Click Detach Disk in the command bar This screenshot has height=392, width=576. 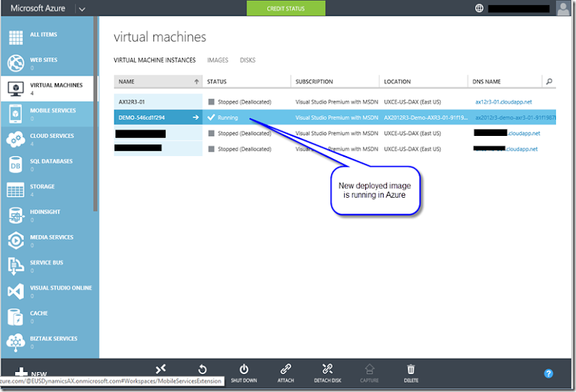click(x=328, y=372)
